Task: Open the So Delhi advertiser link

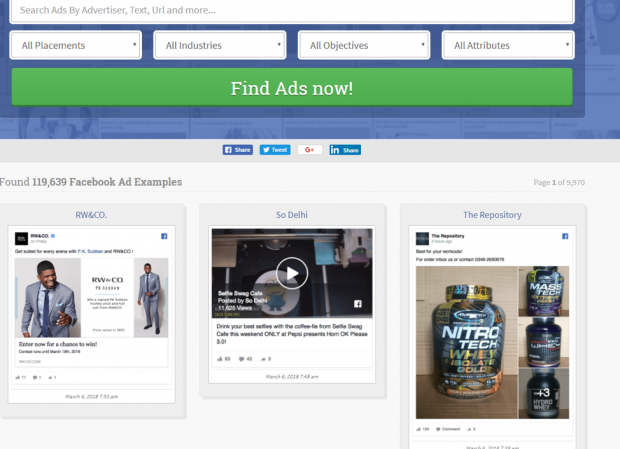Action: [x=292, y=215]
